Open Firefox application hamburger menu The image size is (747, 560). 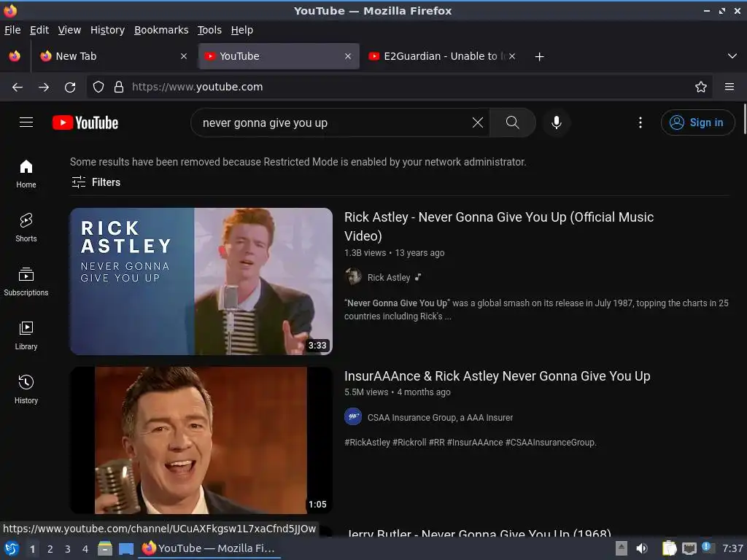tap(729, 87)
